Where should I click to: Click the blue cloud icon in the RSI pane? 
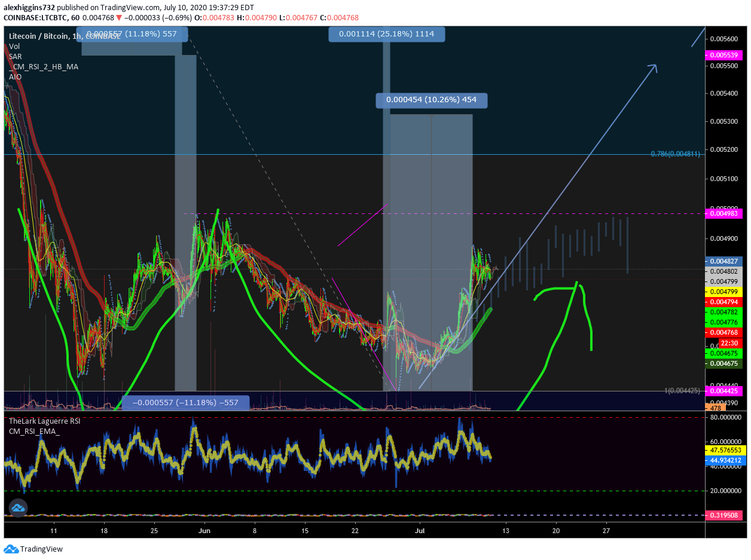[x=17, y=508]
